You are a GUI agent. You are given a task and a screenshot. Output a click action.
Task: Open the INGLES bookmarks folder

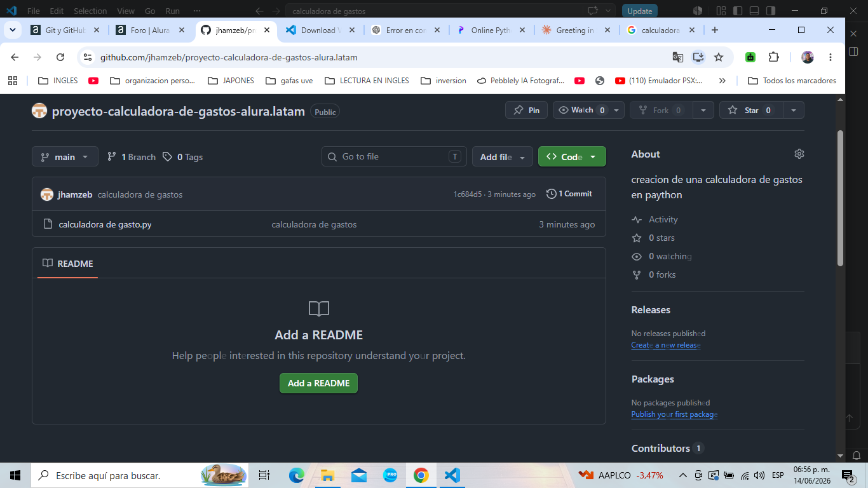(58, 81)
